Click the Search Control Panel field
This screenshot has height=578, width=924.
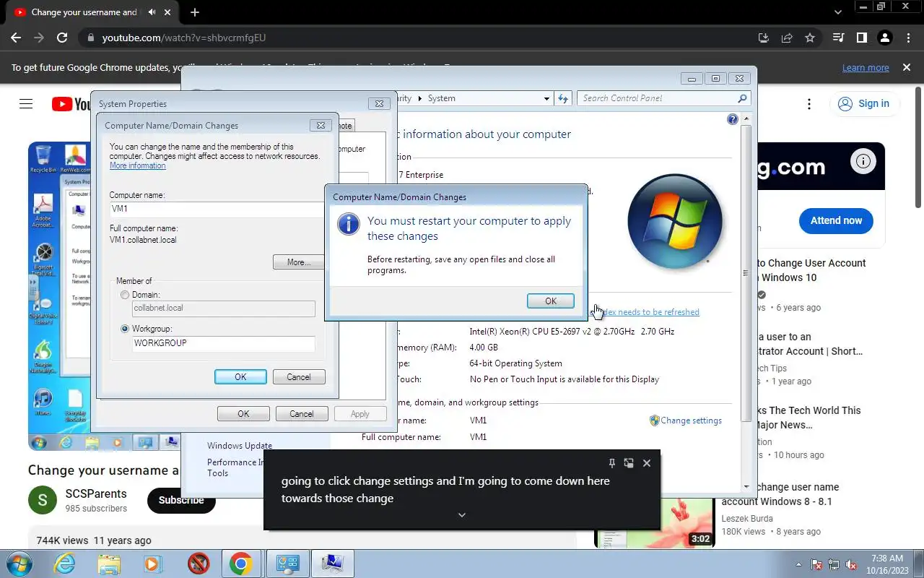pos(663,98)
